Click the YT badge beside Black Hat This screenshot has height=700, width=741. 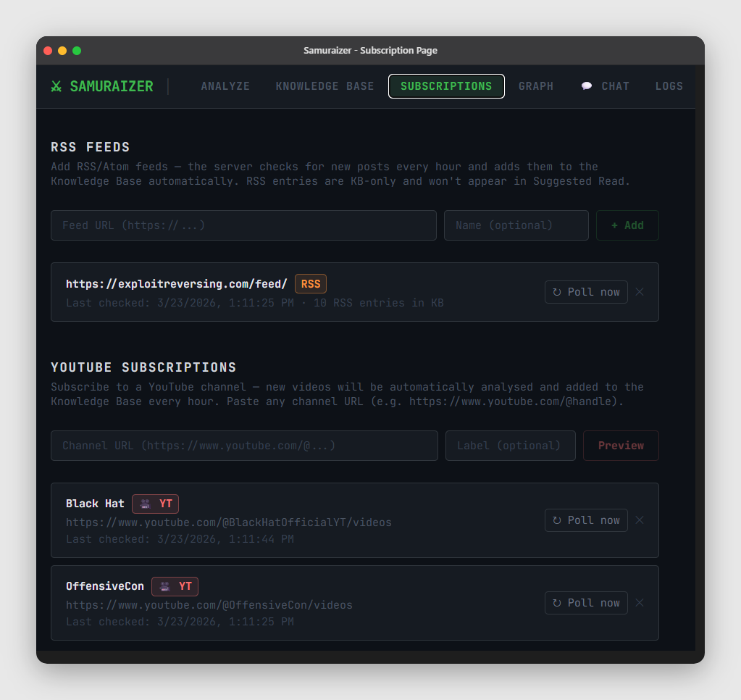tap(156, 504)
